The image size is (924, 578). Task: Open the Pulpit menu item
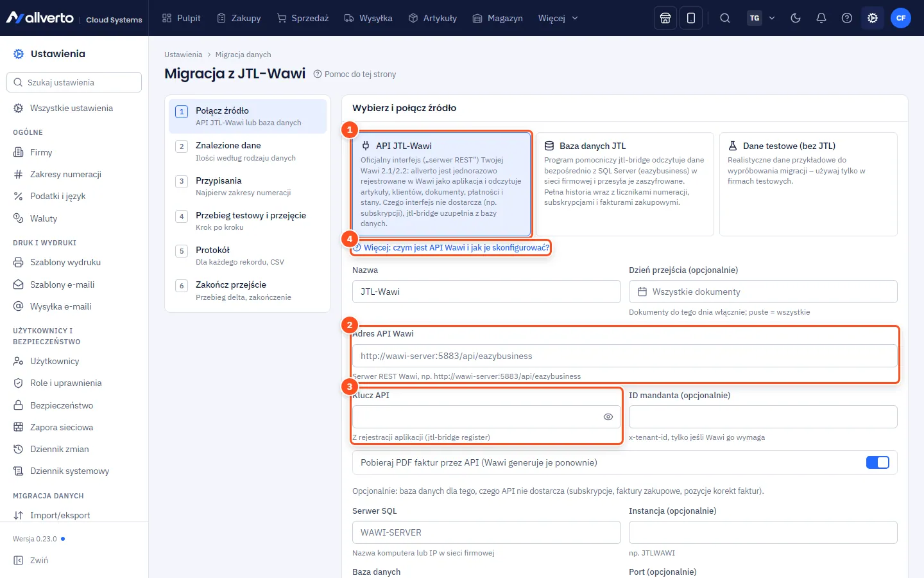pyautogui.click(x=182, y=18)
